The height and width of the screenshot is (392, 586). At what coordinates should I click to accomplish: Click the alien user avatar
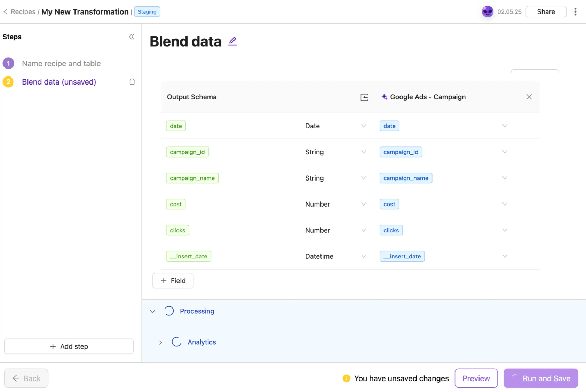click(487, 12)
